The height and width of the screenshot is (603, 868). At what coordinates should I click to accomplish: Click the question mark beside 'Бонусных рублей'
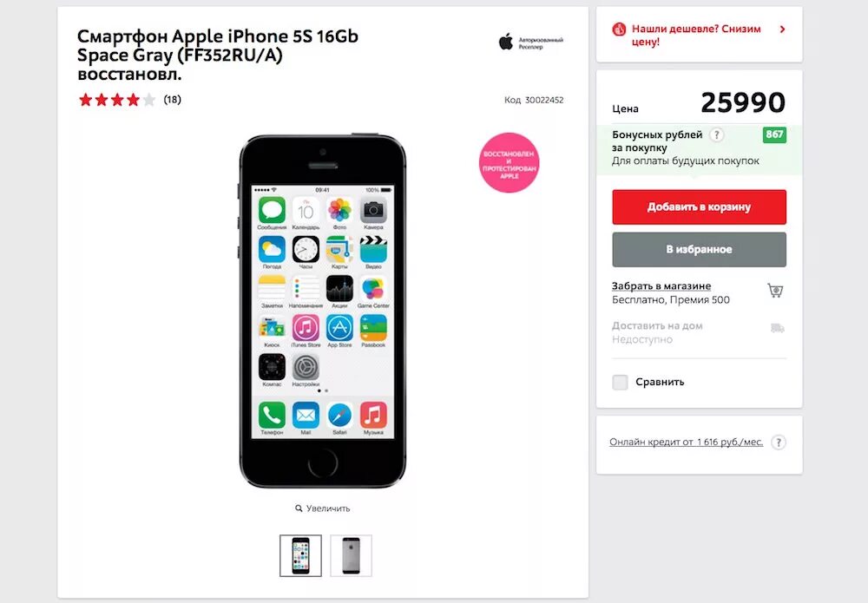coord(716,134)
